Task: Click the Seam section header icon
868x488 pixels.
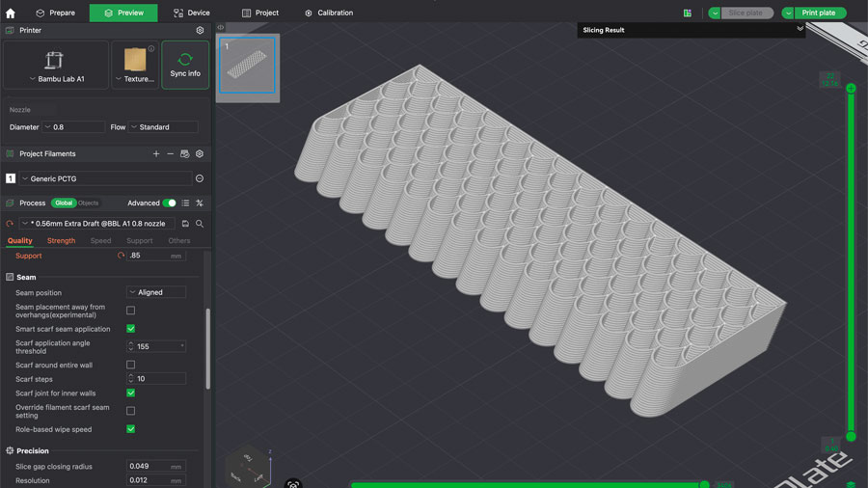Action: (x=10, y=277)
